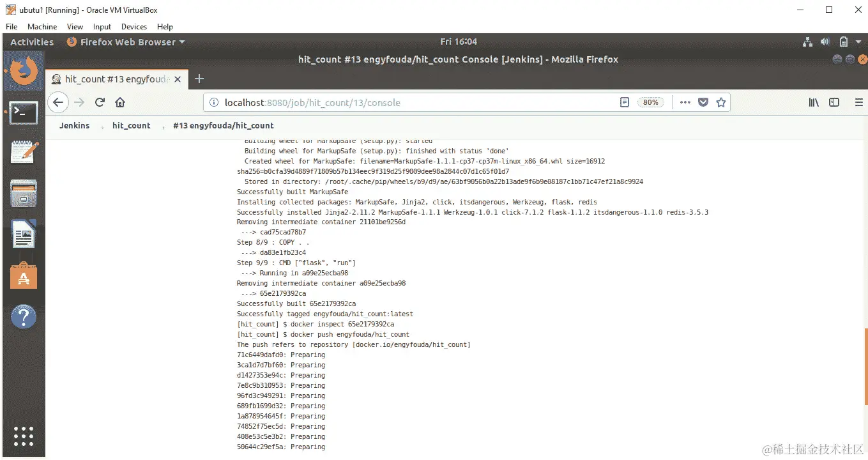868x460 pixels.
Task: Click '50644c29ef5a: Preparing' line
Action: (281, 447)
